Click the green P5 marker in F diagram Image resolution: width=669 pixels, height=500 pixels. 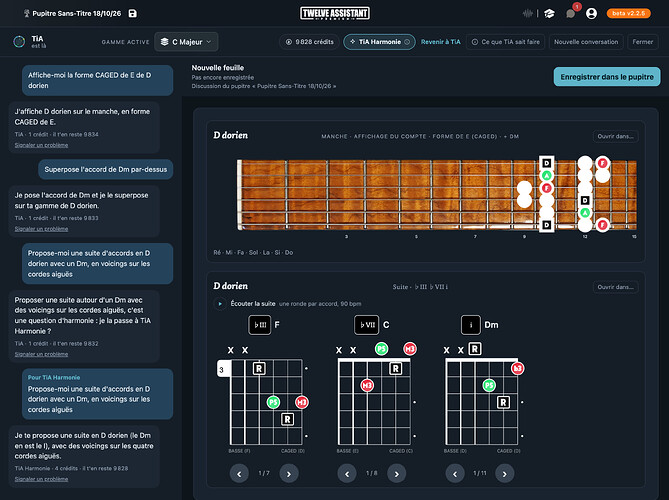tap(273, 402)
